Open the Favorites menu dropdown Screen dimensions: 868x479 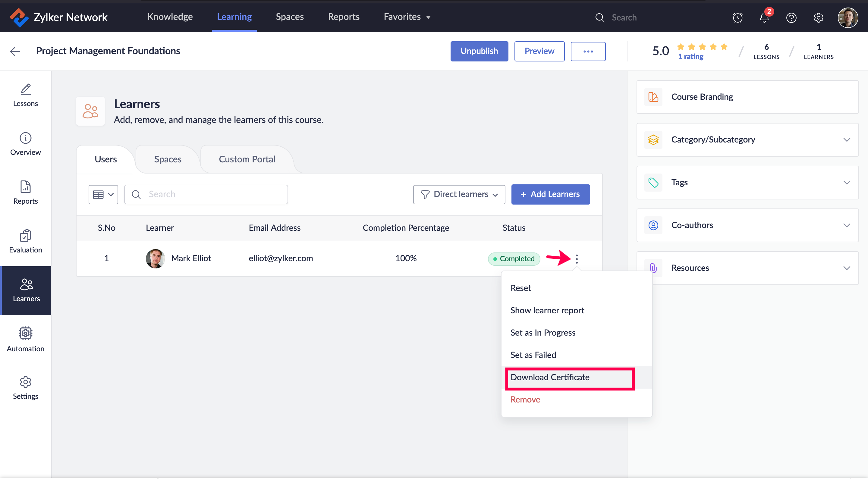point(407,17)
